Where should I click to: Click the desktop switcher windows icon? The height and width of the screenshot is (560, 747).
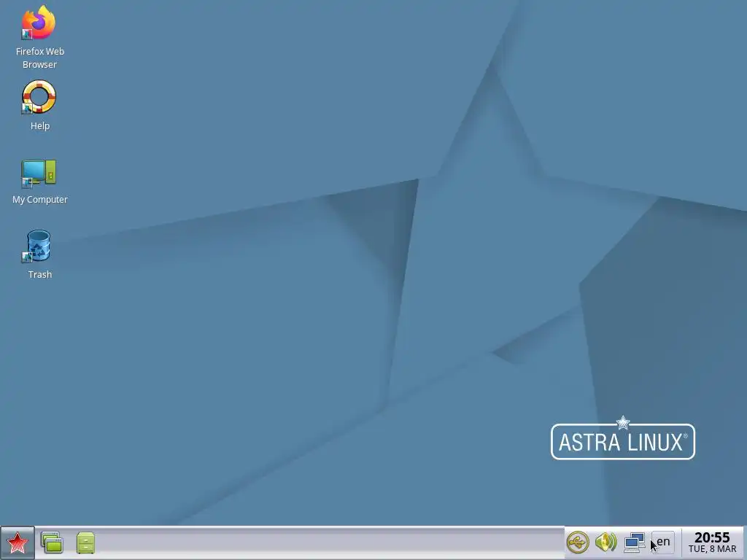pos(52,542)
